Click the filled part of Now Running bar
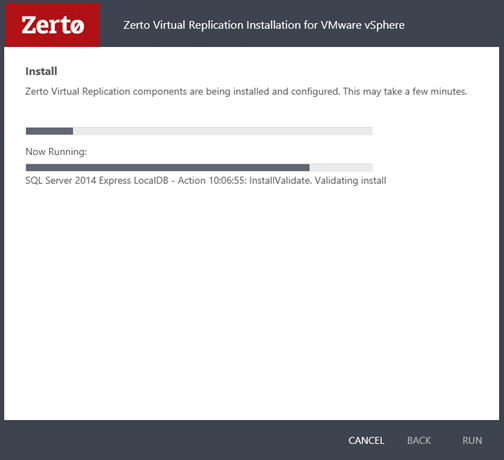Viewport: 504px width, 460px height. click(168, 167)
